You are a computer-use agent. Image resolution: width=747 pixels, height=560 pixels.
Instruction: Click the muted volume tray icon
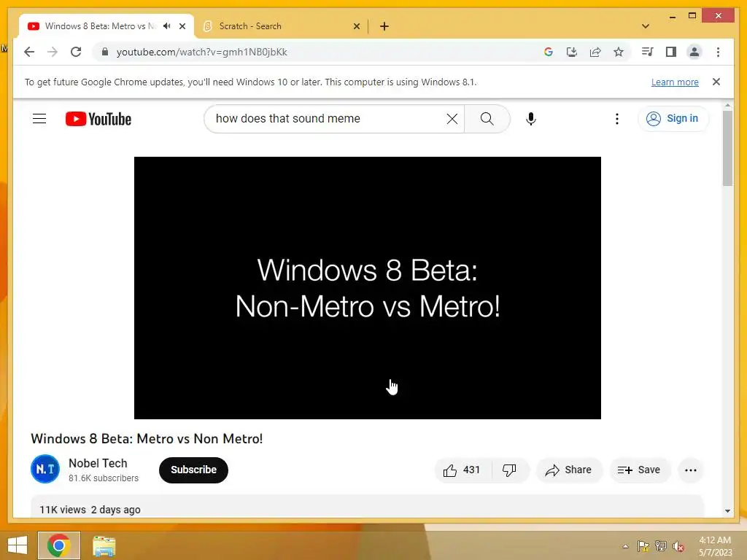coord(678,547)
